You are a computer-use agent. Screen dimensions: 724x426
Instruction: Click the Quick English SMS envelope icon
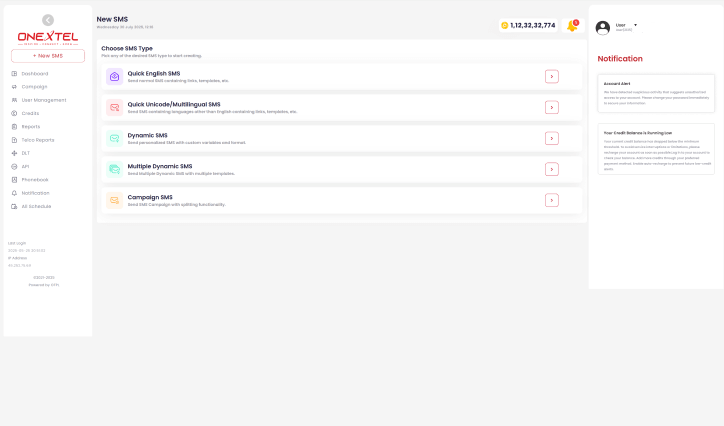[x=114, y=77]
